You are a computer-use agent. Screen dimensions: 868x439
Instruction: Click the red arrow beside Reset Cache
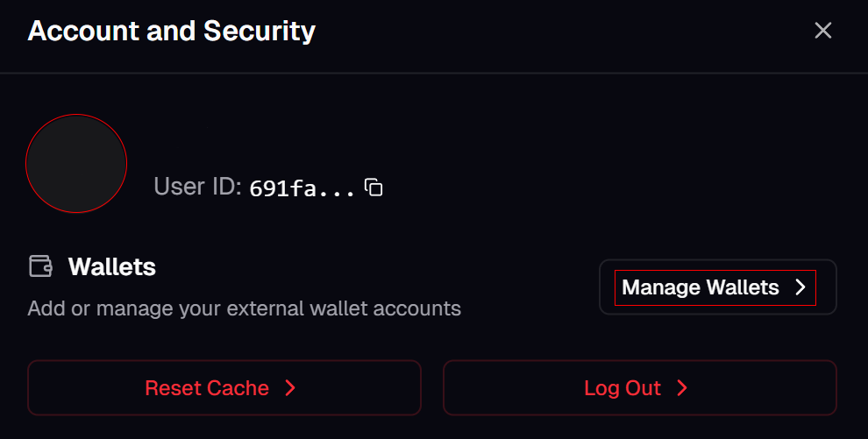(290, 388)
